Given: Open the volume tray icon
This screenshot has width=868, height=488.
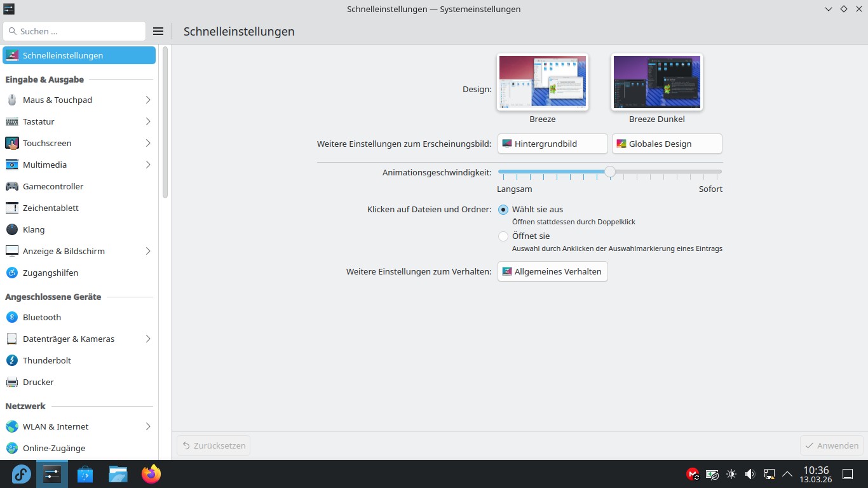Looking at the screenshot, I should (750, 474).
